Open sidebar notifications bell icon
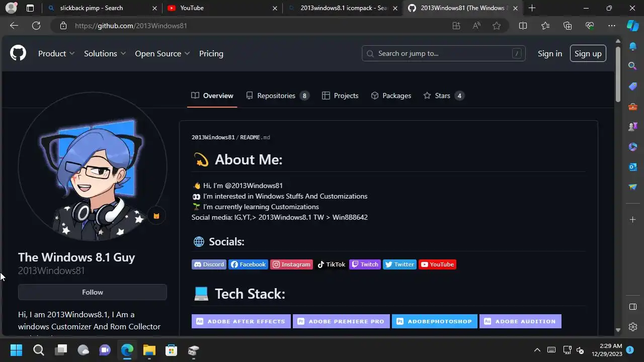Image resolution: width=644 pixels, height=362 pixels. coord(633,46)
